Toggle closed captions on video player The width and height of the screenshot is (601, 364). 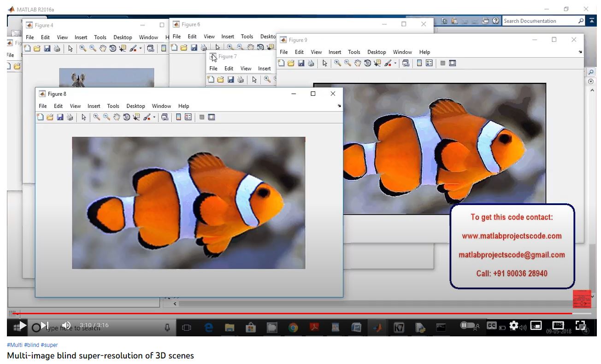click(x=492, y=325)
